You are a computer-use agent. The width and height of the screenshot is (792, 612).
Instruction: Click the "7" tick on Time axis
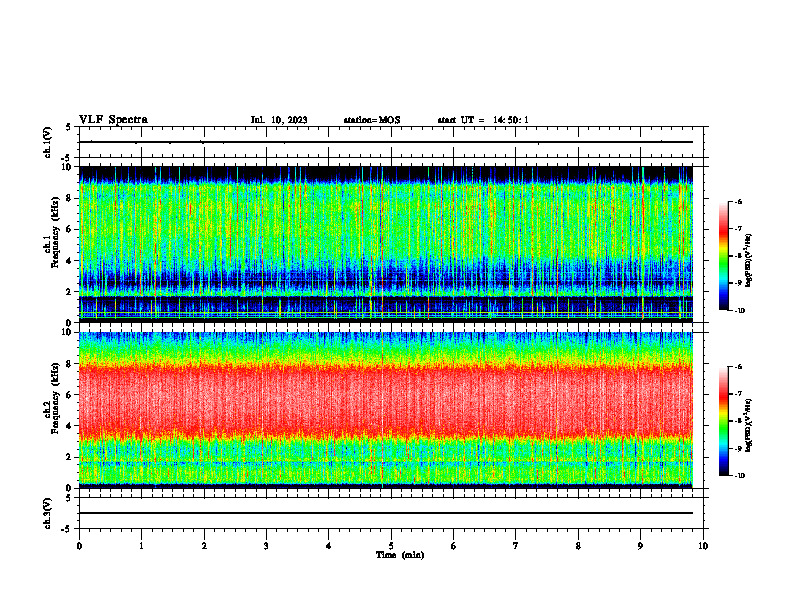tap(516, 546)
